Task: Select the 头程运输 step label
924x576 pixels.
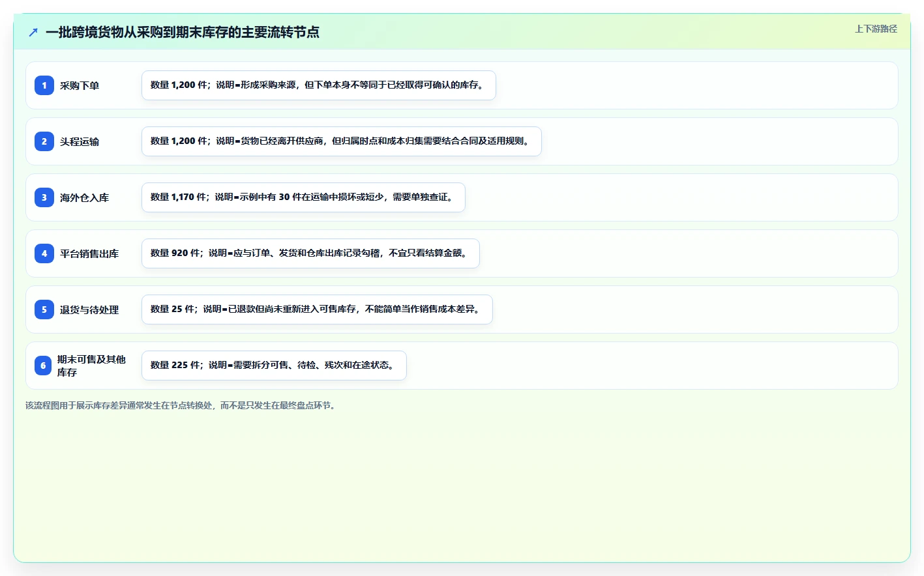Action: point(80,141)
